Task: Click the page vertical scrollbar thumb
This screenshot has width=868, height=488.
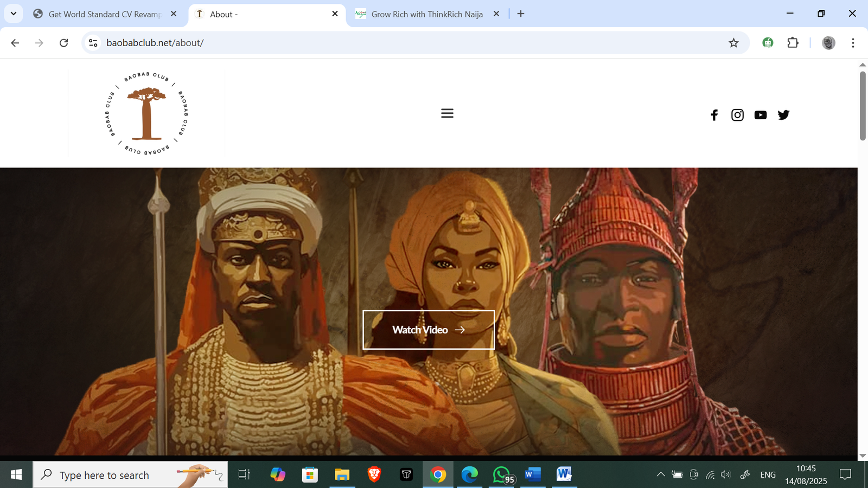Action: coord(863,106)
